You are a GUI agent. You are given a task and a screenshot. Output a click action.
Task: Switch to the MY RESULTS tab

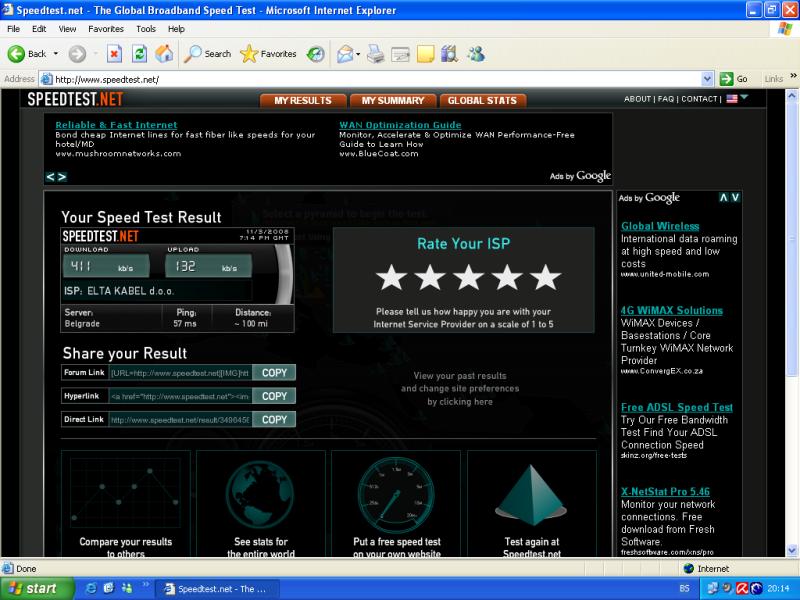pos(303,101)
